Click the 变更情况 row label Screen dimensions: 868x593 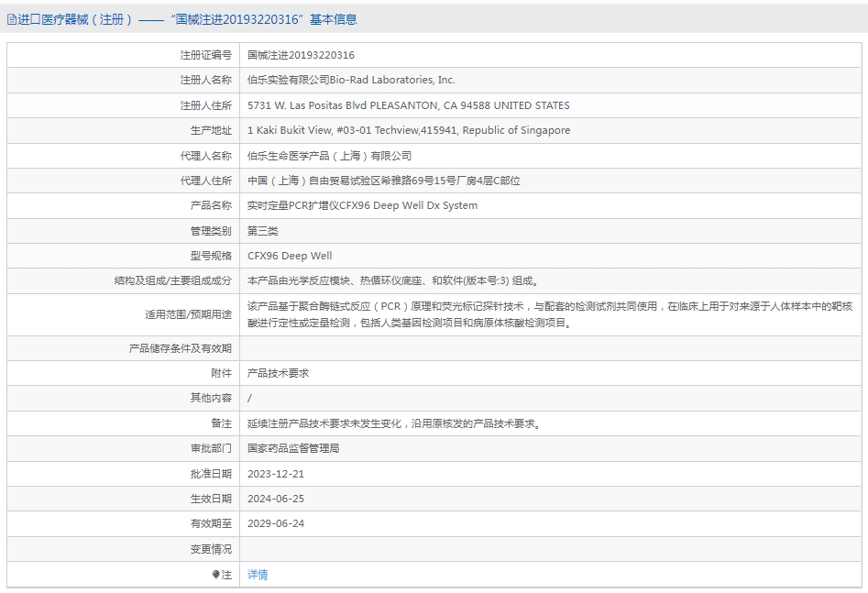pos(211,549)
